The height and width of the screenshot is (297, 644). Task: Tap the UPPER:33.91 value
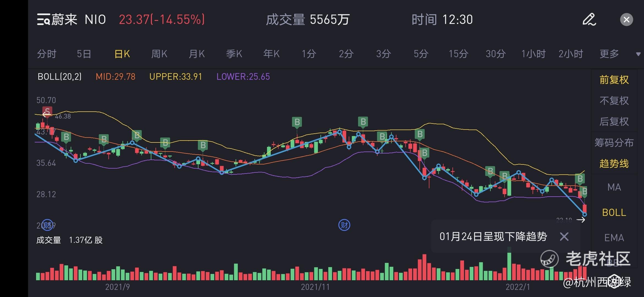176,76
